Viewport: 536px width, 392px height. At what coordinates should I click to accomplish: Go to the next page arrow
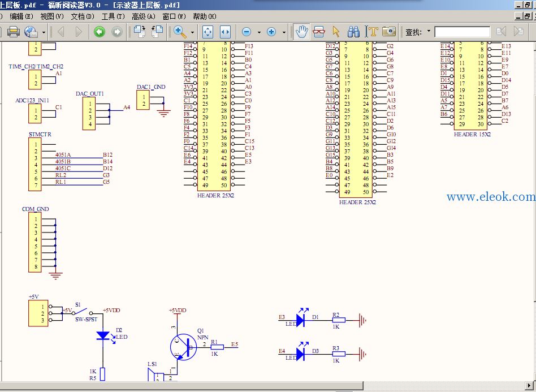coord(79,32)
